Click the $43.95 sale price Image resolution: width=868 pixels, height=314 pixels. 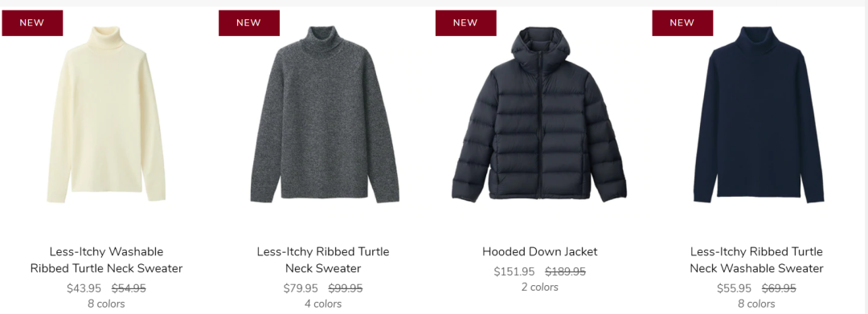click(x=84, y=288)
